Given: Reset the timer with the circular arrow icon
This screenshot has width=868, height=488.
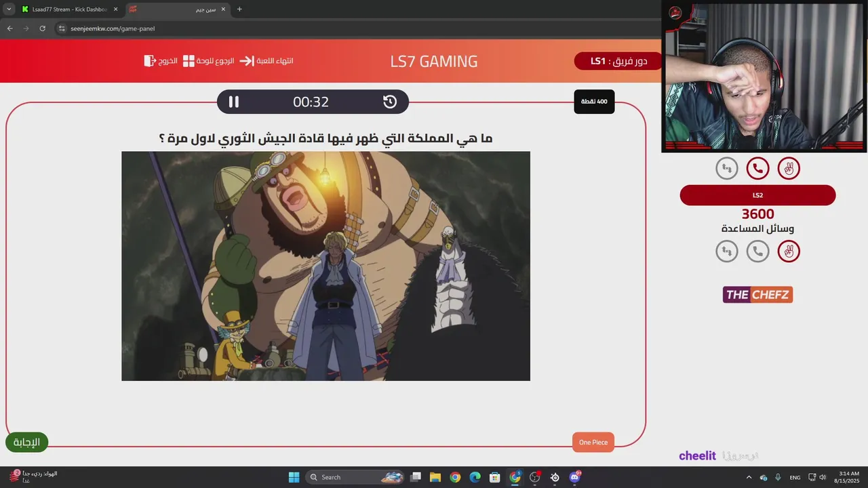Looking at the screenshot, I should tap(390, 102).
